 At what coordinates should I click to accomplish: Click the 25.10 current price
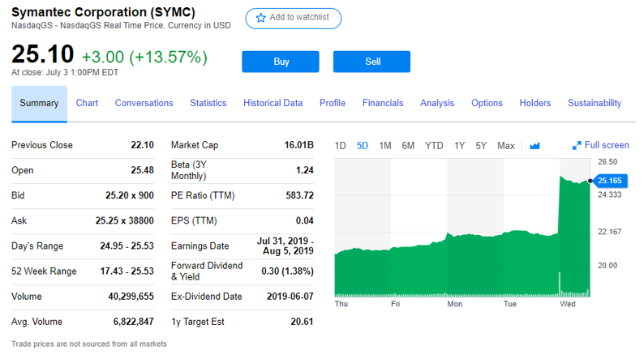[43, 54]
